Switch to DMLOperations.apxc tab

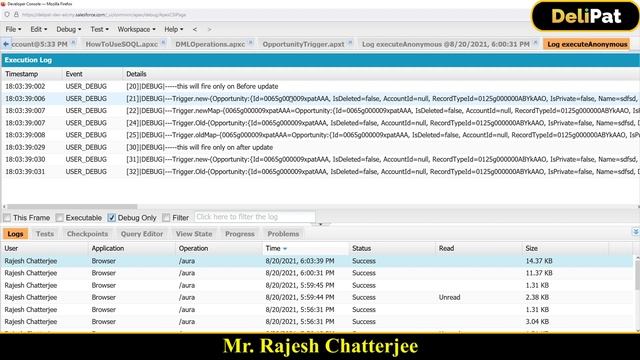click(210, 44)
